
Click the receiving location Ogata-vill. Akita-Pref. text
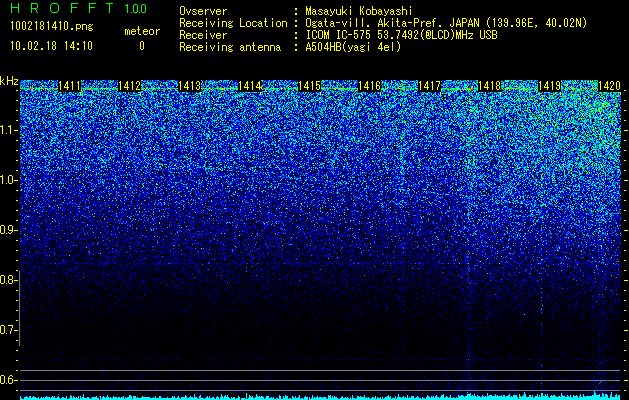click(x=446, y=23)
